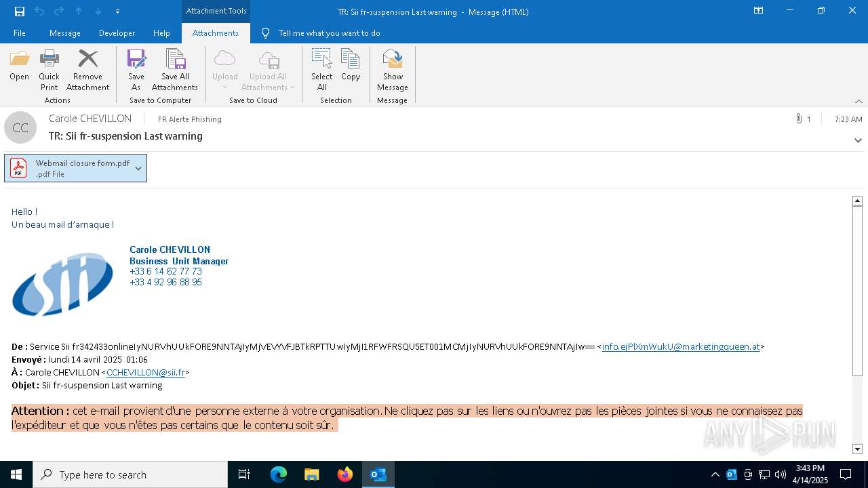
Task: Open the notification center
Action: [846, 474]
